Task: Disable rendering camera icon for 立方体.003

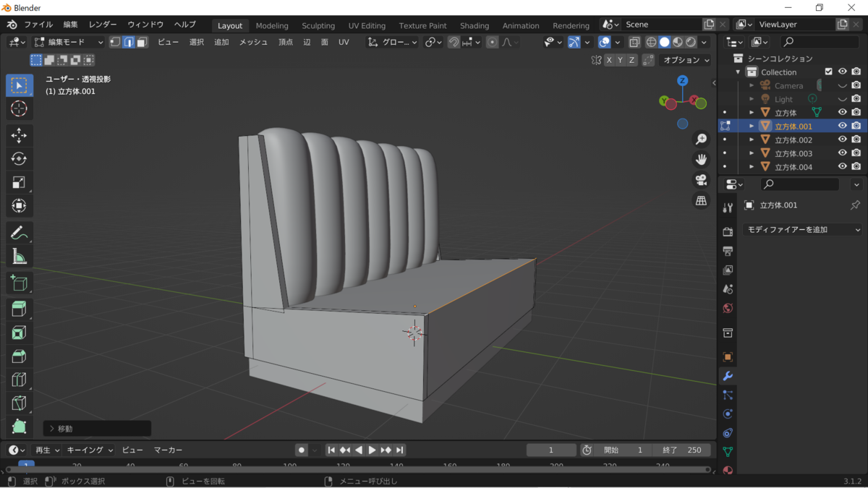Action: point(856,153)
